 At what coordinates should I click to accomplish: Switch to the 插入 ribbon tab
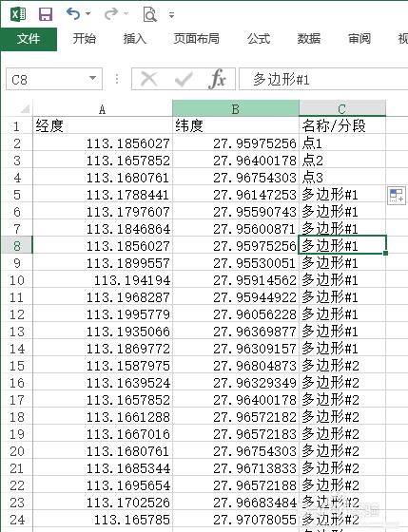(x=134, y=39)
